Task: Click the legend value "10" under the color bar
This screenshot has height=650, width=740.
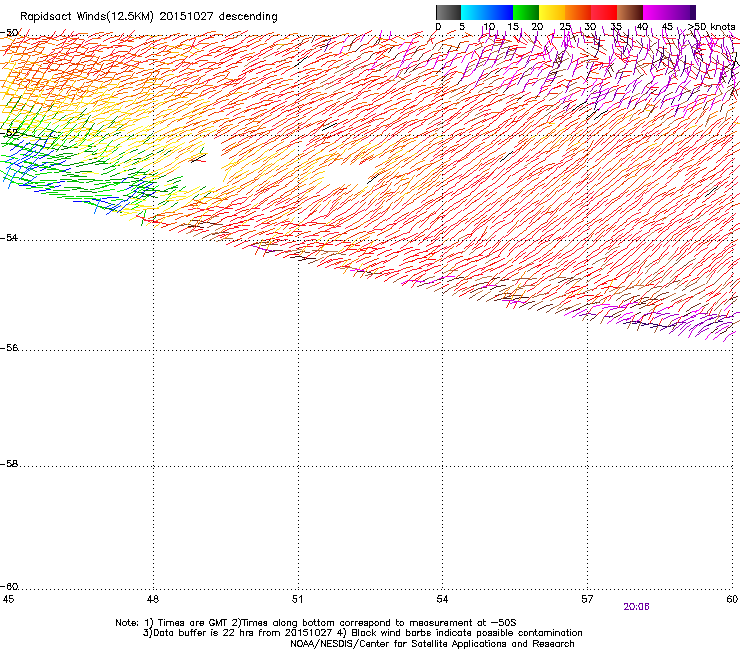Action: (x=489, y=26)
